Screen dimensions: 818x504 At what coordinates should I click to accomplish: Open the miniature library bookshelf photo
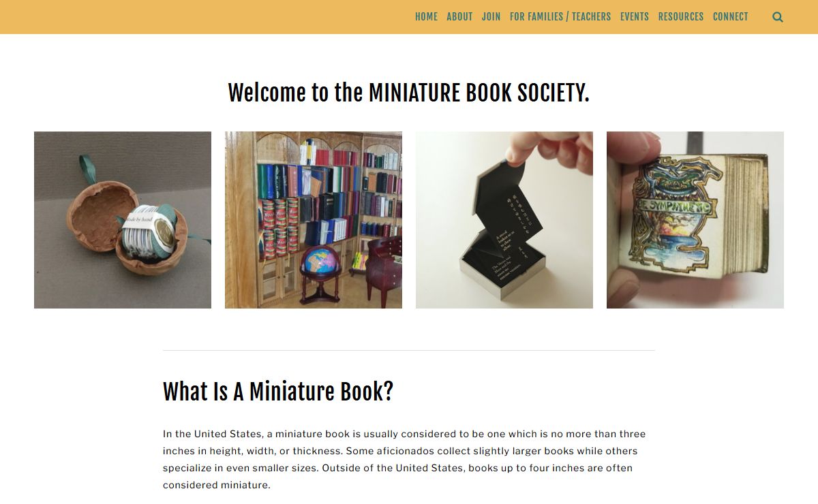coord(314,220)
